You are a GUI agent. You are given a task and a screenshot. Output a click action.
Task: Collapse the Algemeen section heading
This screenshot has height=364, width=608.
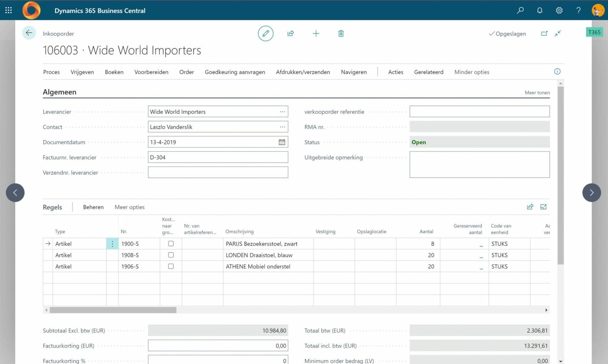pos(60,92)
